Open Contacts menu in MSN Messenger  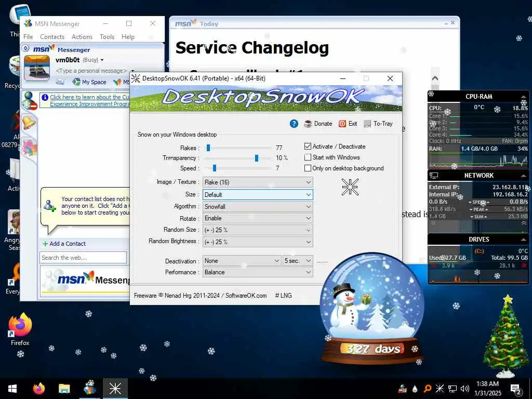[52, 37]
